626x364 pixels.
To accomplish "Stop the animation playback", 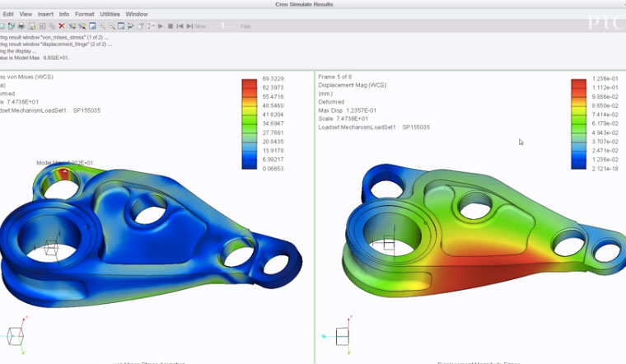I will coord(171,26).
